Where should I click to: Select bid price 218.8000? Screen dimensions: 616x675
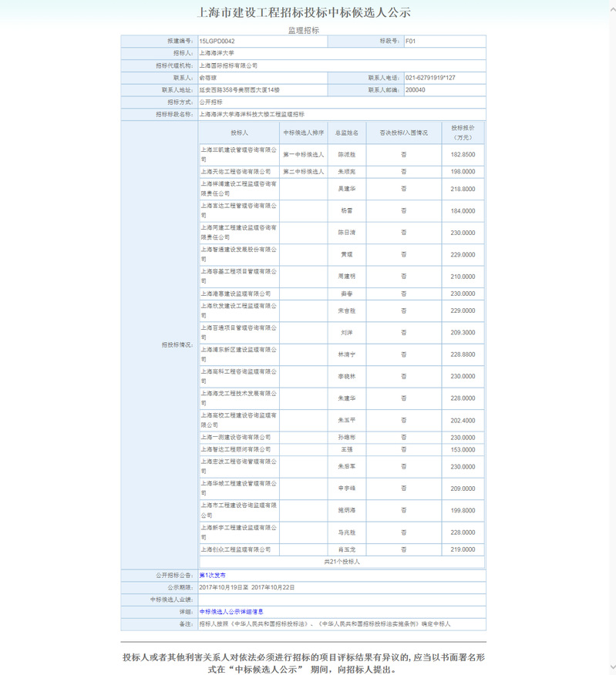pos(463,189)
